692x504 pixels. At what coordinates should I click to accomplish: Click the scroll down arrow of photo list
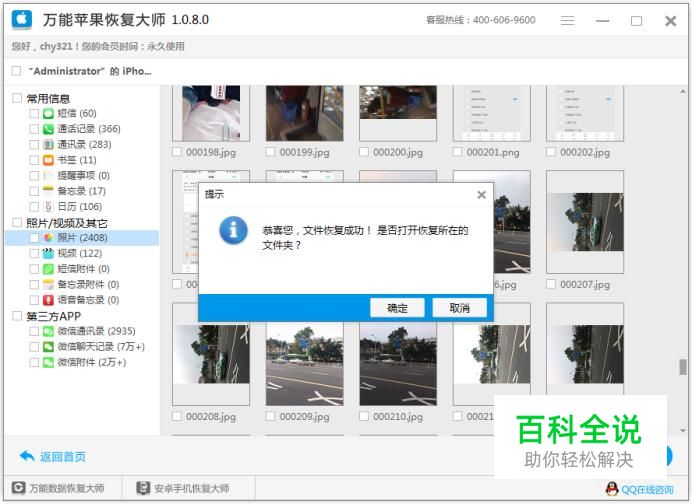pos(683,430)
